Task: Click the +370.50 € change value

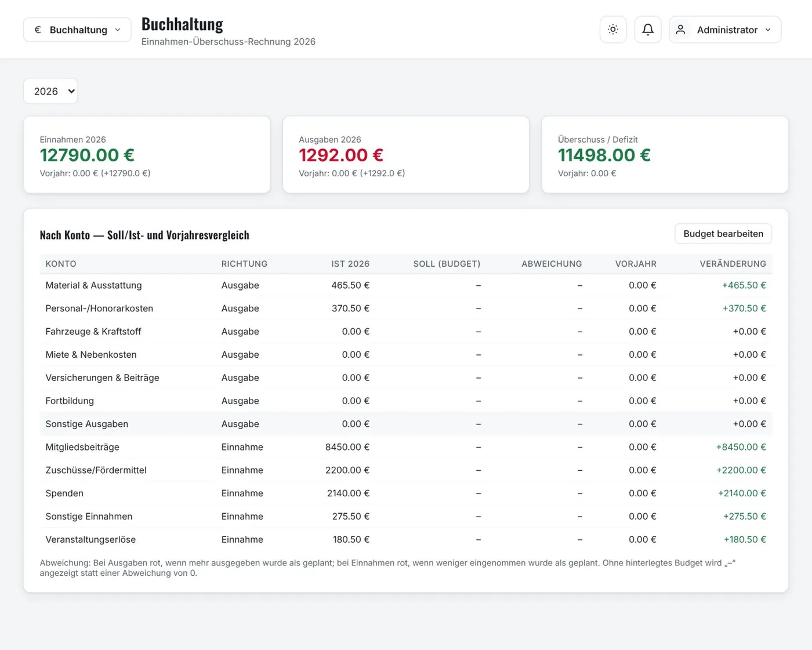Action: tap(744, 308)
